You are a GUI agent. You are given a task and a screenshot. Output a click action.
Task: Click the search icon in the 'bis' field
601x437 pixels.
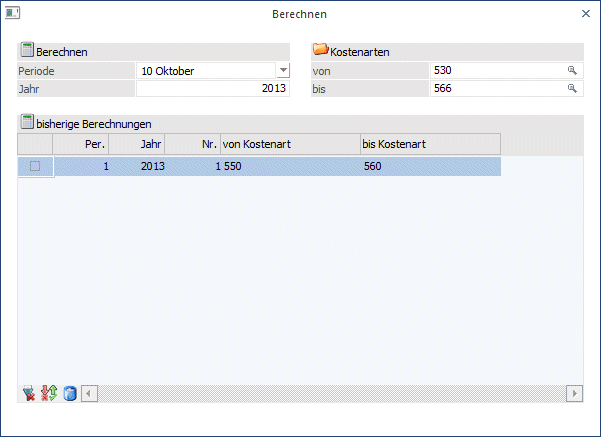573,89
